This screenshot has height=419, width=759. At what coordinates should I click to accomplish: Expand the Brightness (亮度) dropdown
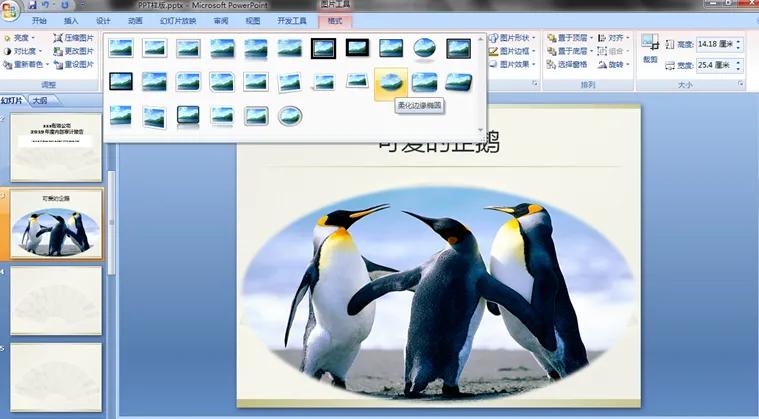tap(20, 38)
